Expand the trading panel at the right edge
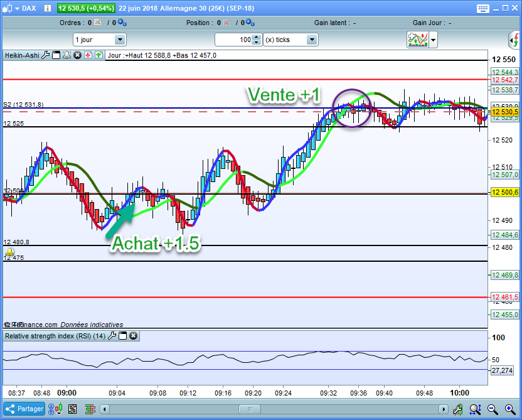This screenshot has width=522, height=420. [514, 40]
